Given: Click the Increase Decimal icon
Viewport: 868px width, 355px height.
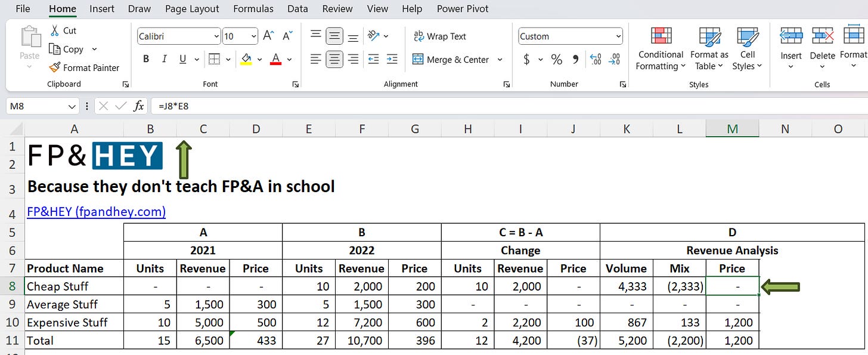Looking at the screenshot, I should (x=595, y=58).
